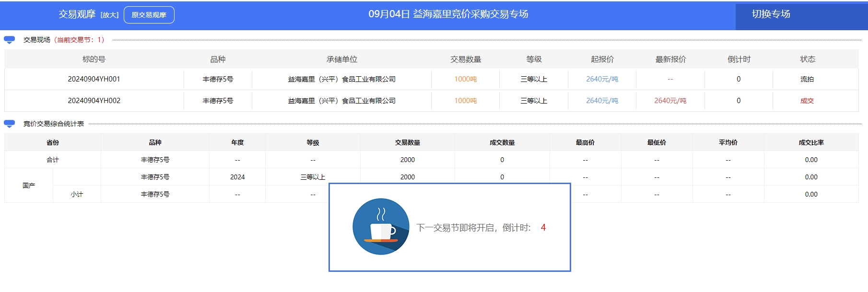Click the red 成交 status cell

click(807, 101)
